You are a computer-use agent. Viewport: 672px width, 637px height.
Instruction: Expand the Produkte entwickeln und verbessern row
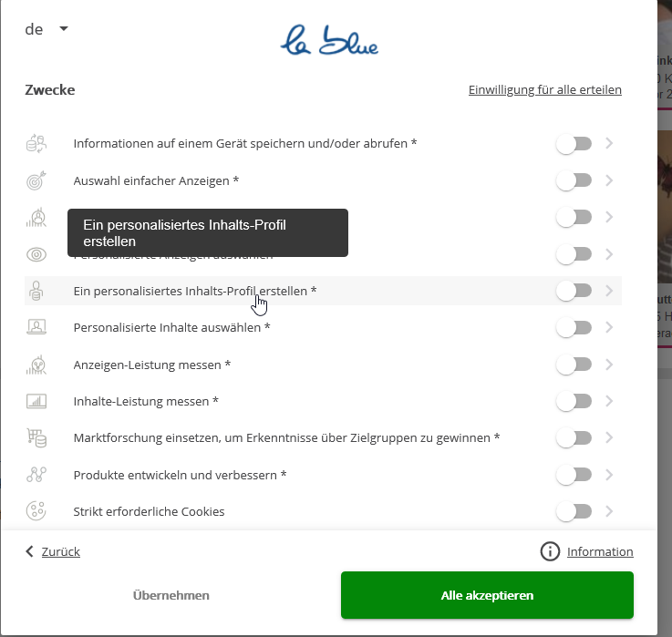pyautogui.click(x=609, y=475)
